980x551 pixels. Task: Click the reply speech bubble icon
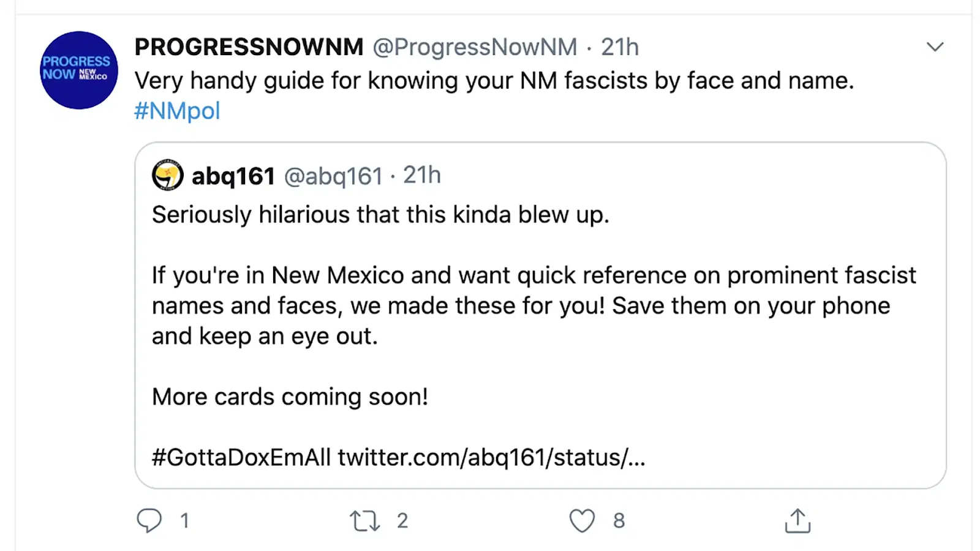(x=149, y=520)
